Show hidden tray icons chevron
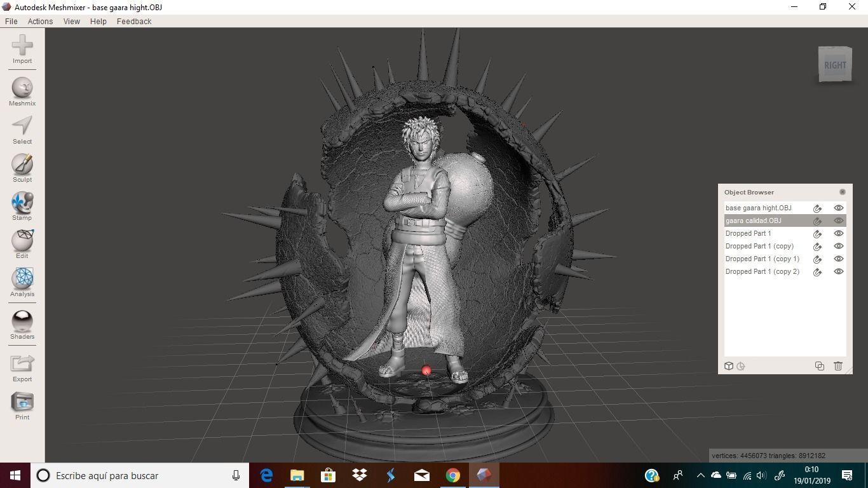868x488 pixels. (x=700, y=475)
